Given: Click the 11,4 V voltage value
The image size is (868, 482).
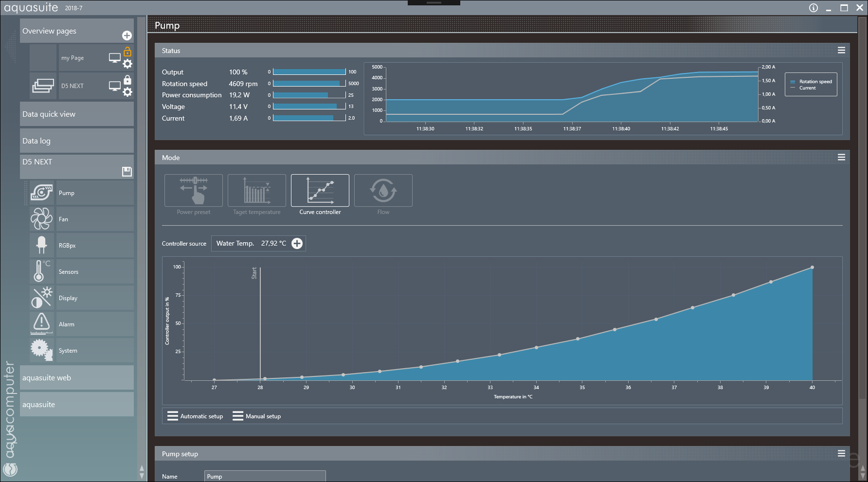Looking at the screenshot, I should point(238,107).
